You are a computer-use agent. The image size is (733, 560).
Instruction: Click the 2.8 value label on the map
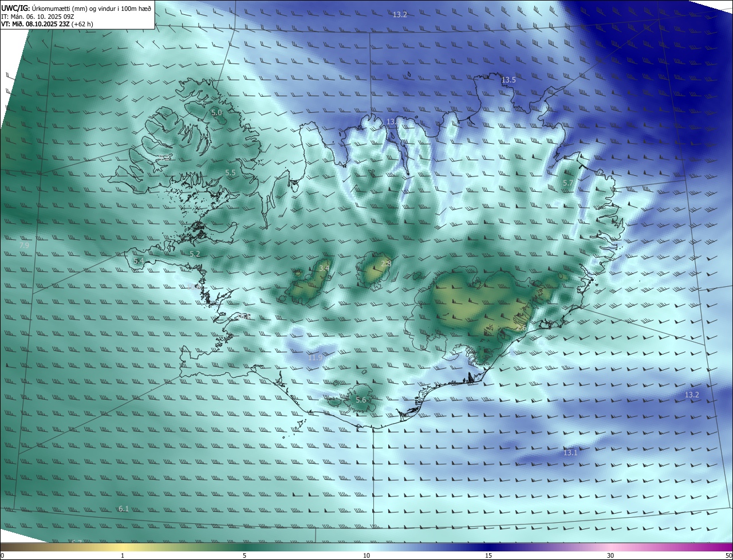[386, 263]
